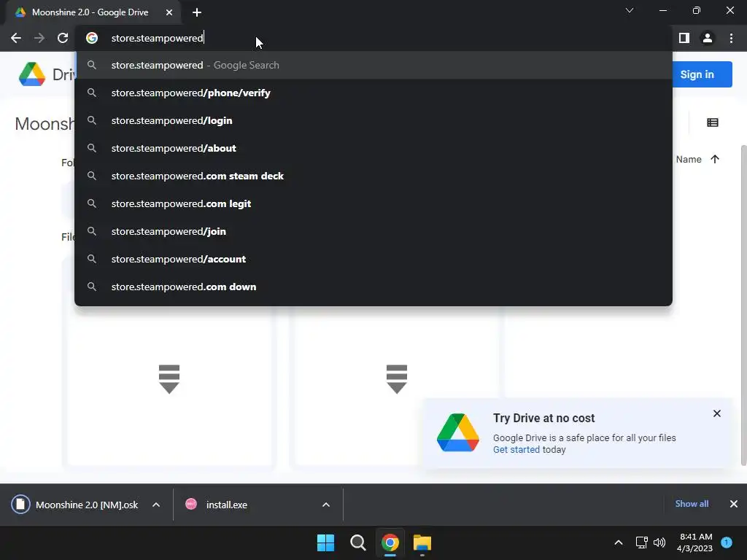Viewport: 747px width, 560px height.
Task: Click the network icon in system tray
Action: click(x=641, y=542)
